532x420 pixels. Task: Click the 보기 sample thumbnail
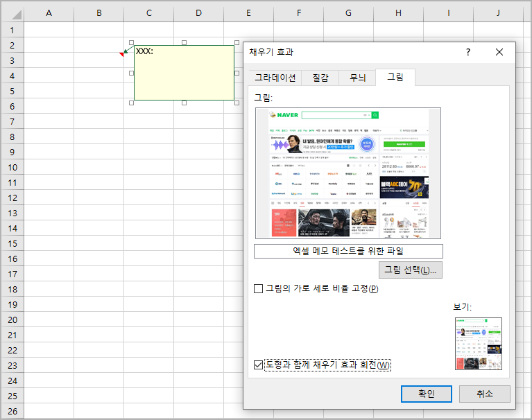coord(479,343)
